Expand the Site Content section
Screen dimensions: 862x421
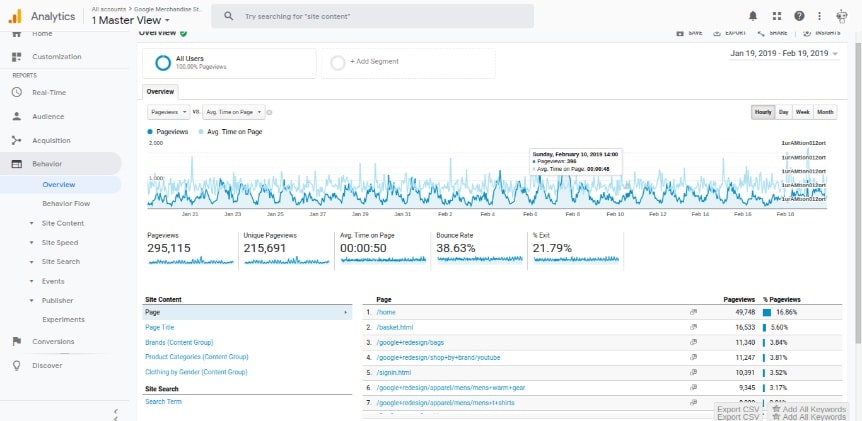[31, 224]
